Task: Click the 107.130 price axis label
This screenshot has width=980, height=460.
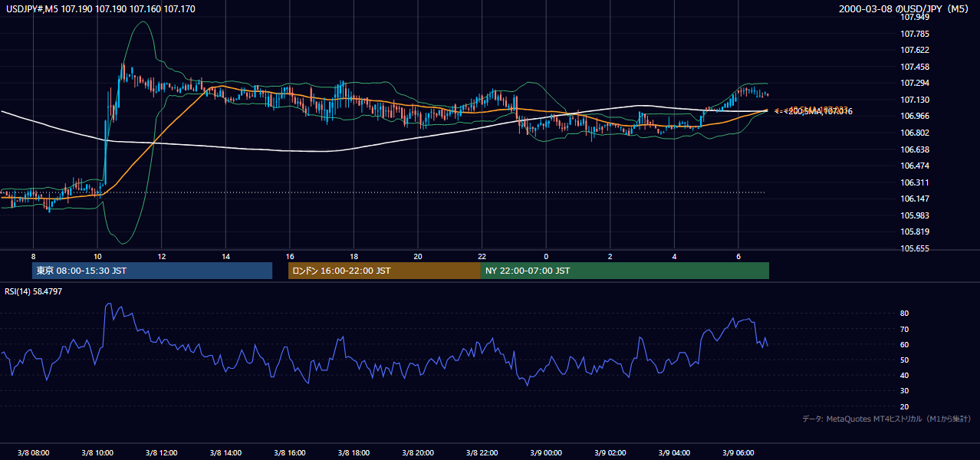Action: pyautogui.click(x=916, y=100)
